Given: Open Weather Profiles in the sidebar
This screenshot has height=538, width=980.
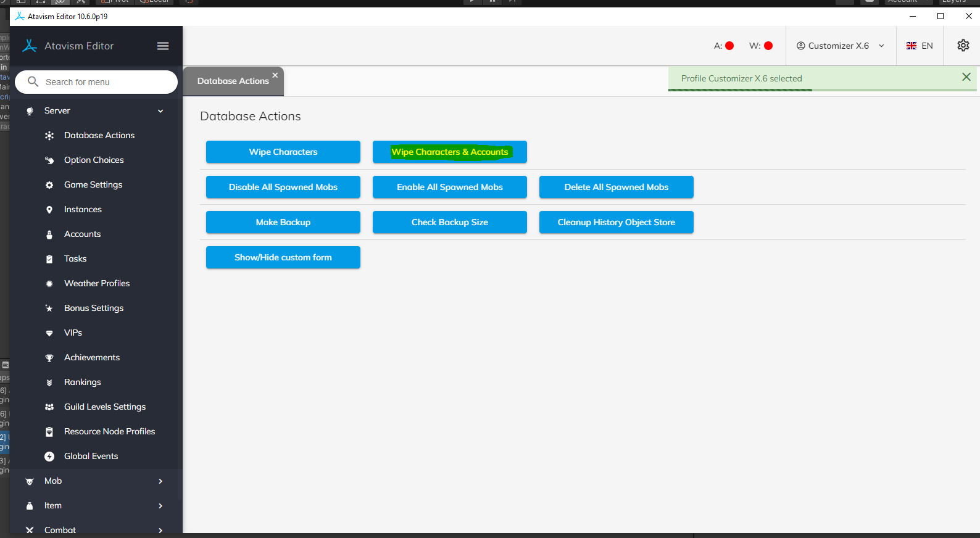Looking at the screenshot, I should click(97, 284).
